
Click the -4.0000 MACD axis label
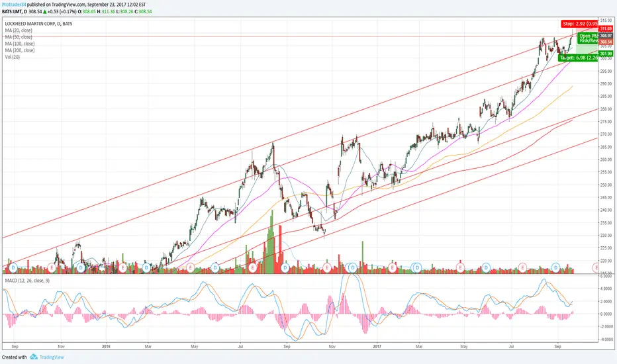pos(606,340)
